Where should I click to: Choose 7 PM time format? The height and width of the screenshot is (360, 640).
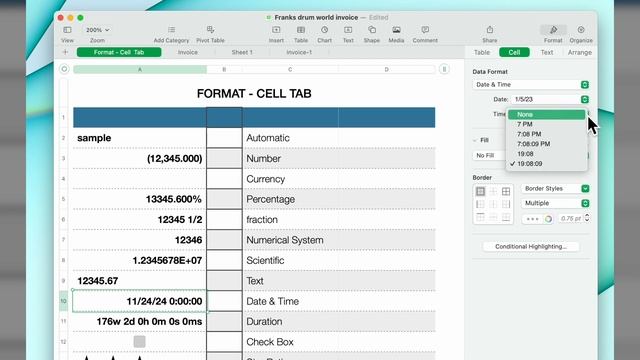547,124
